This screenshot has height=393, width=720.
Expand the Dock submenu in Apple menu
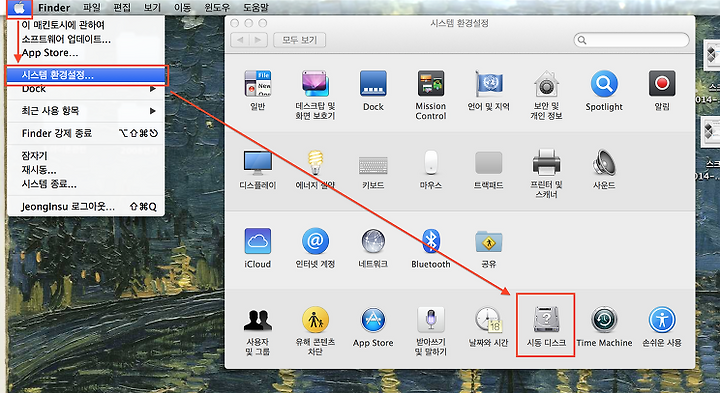click(x=86, y=89)
